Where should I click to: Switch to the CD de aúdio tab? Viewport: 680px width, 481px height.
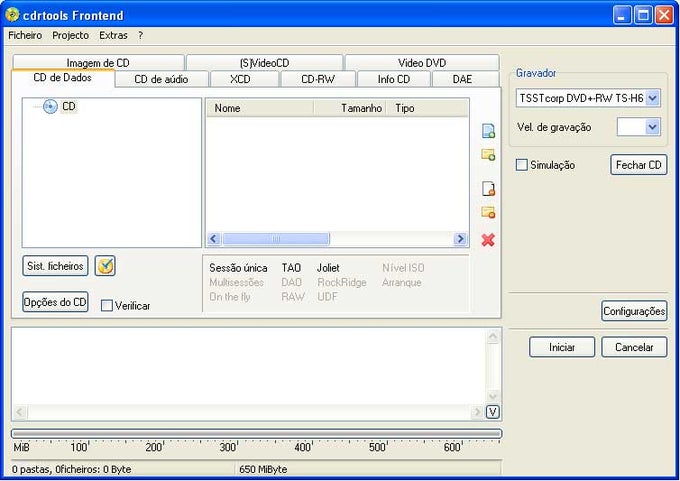click(x=161, y=79)
